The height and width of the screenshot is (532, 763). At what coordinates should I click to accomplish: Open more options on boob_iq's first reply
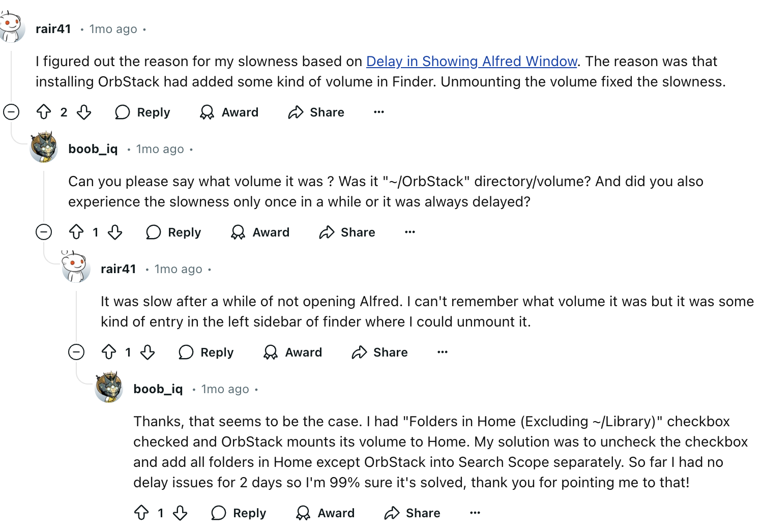pyautogui.click(x=410, y=232)
